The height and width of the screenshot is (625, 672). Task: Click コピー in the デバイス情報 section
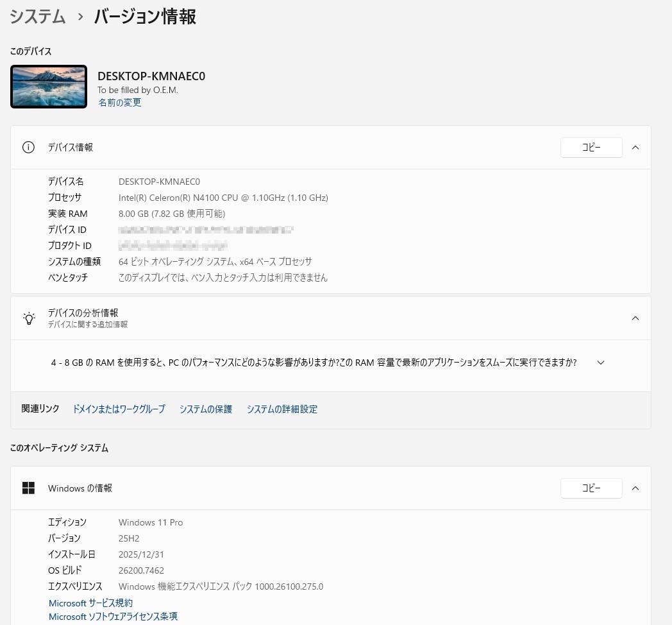pos(591,147)
